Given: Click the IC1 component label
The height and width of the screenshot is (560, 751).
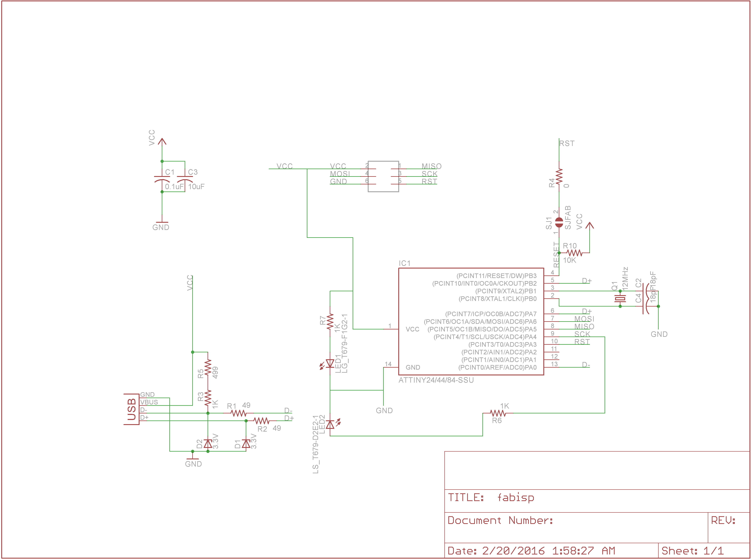Looking at the screenshot, I should (x=405, y=263).
